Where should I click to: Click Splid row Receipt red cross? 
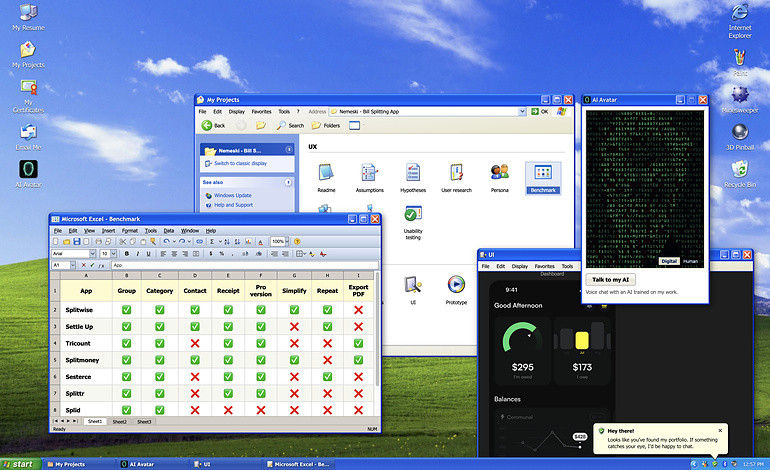(228, 410)
